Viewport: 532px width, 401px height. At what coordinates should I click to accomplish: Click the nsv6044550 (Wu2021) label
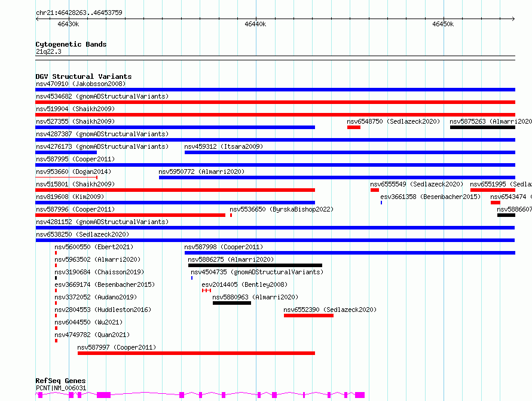pyautogui.click(x=88, y=322)
